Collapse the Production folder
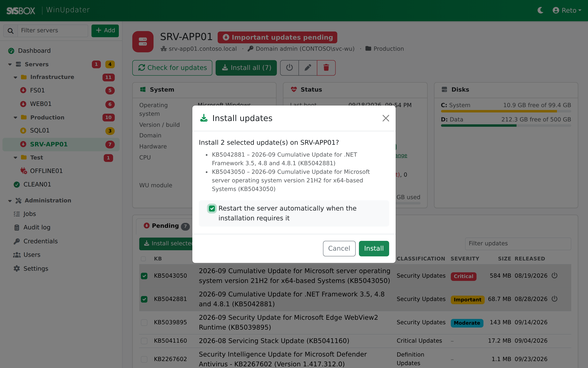The width and height of the screenshot is (588, 368). (x=15, y=118)
